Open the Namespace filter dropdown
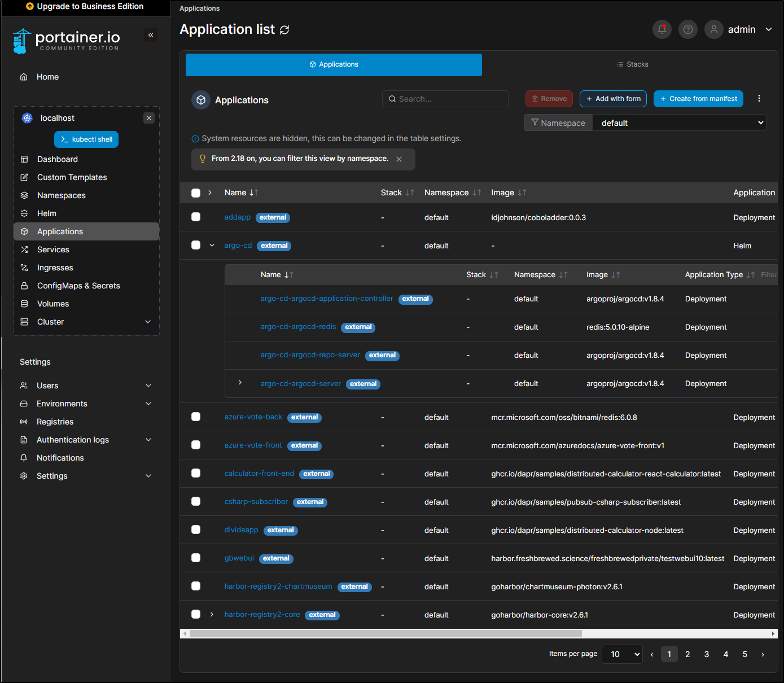Viewport: 784px width, 683px height. (678, 123)
